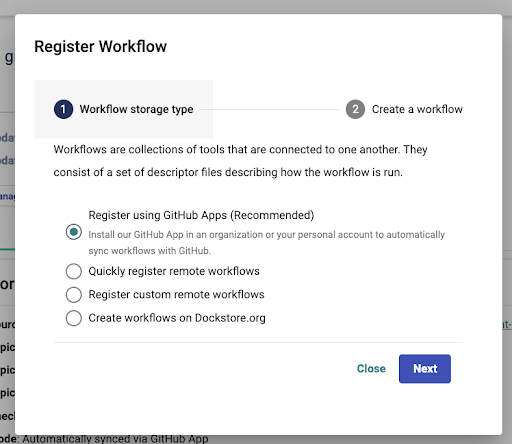Click the partially hidden link behind dialog's right edge
This screenshot has height=444, width=512.
tap(507, 324)
